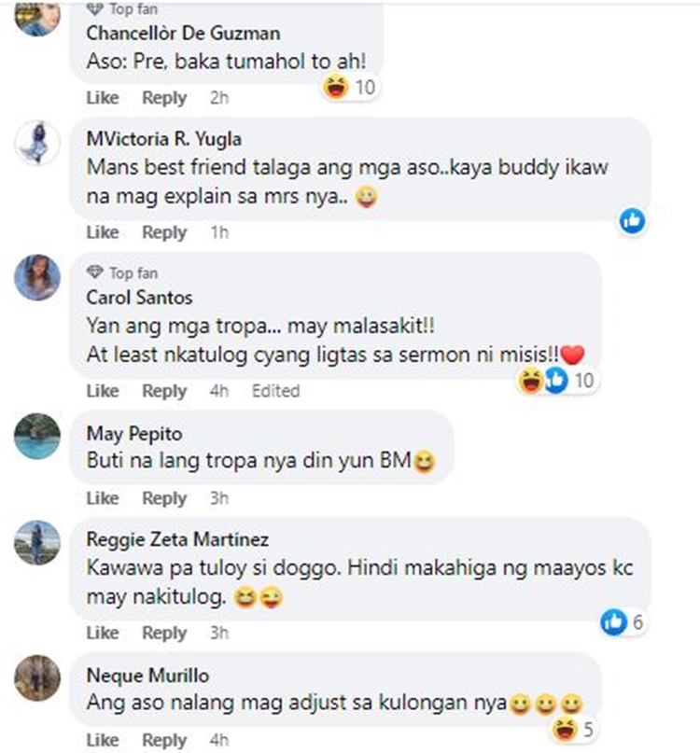
Task: Open Neque Murillo's profile picture
Action: (x=37, y=677)
